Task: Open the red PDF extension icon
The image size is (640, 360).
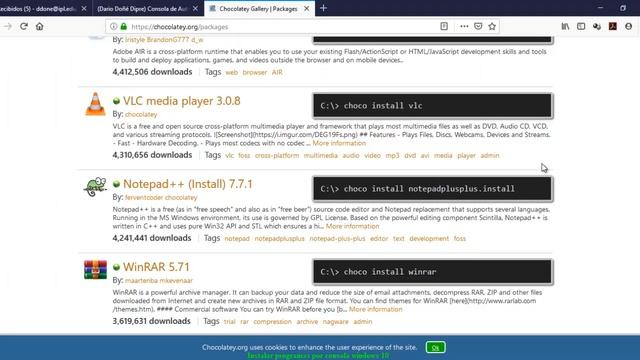Action: coord(613,27)
